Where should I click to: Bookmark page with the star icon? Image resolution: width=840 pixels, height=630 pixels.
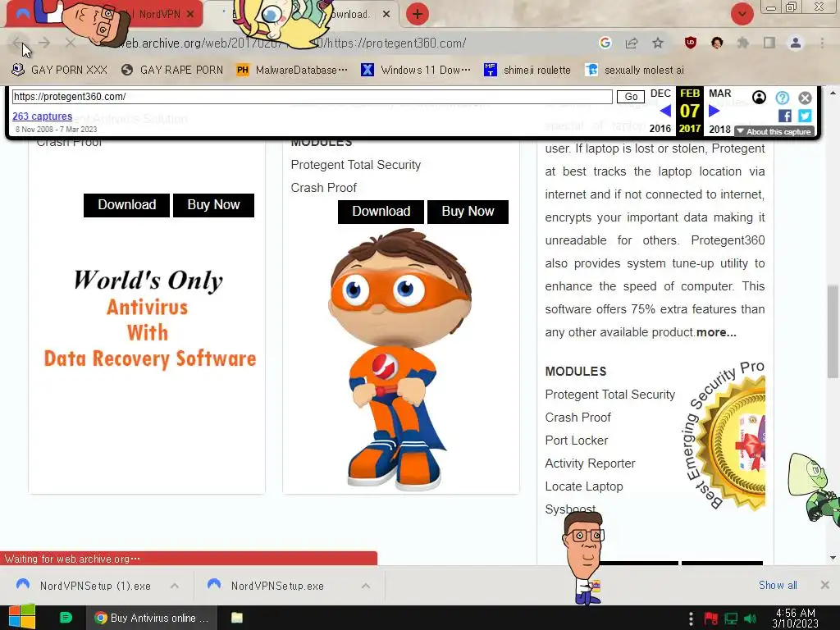pyautogui.click(x=658, y=43)
